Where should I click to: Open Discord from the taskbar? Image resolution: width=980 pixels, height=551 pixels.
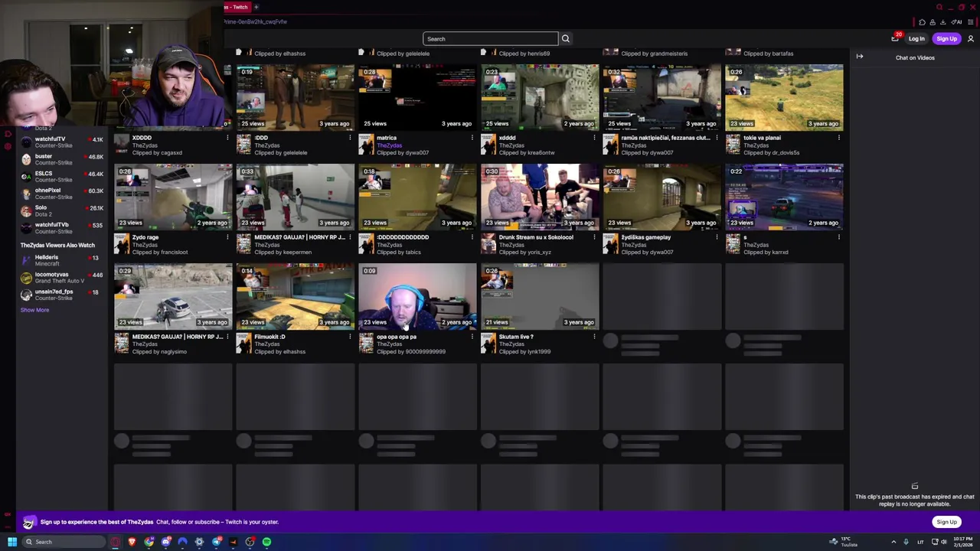point(166,542)
